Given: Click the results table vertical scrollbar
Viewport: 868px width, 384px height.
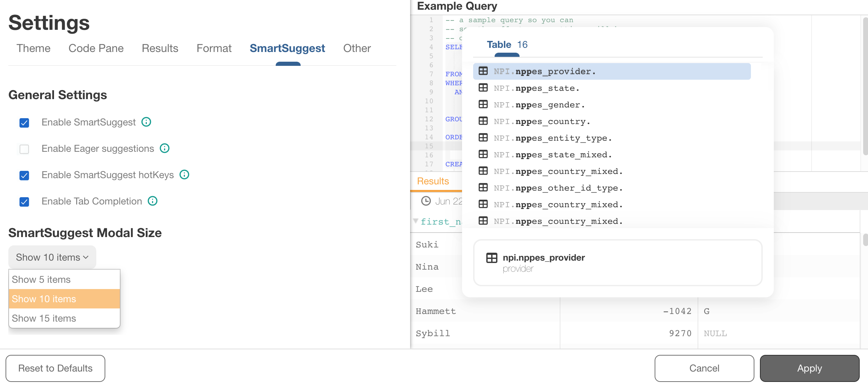Looking at the screenshot, I should coord(865,239).
